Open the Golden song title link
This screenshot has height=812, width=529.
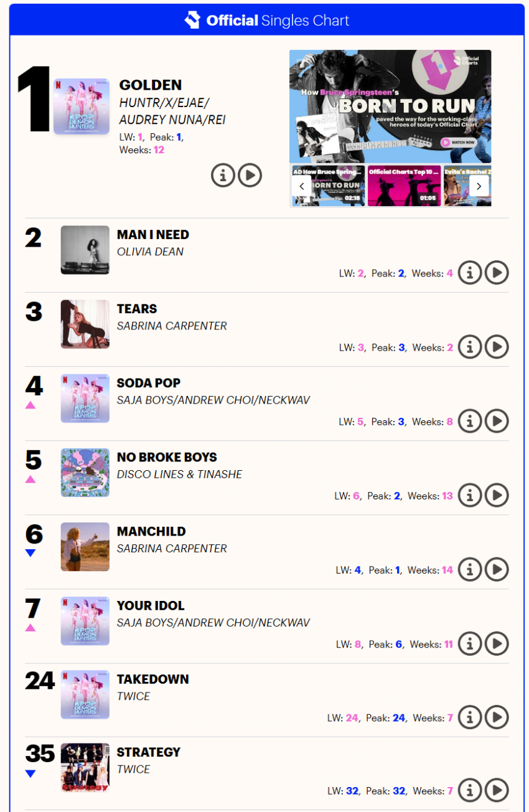151,85
